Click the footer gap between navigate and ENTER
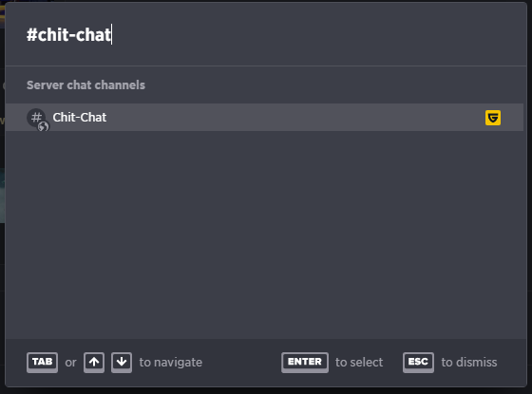The image size is (532, 394). 241,363
